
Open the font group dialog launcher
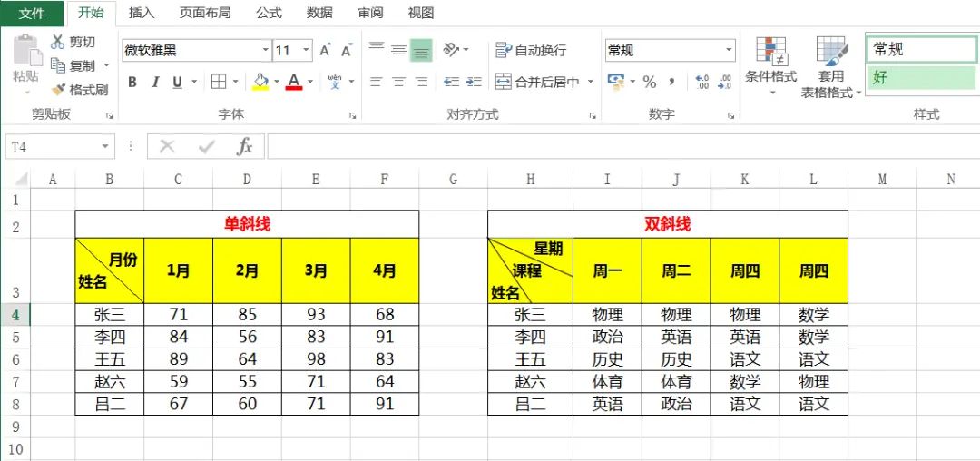point(352,115)
